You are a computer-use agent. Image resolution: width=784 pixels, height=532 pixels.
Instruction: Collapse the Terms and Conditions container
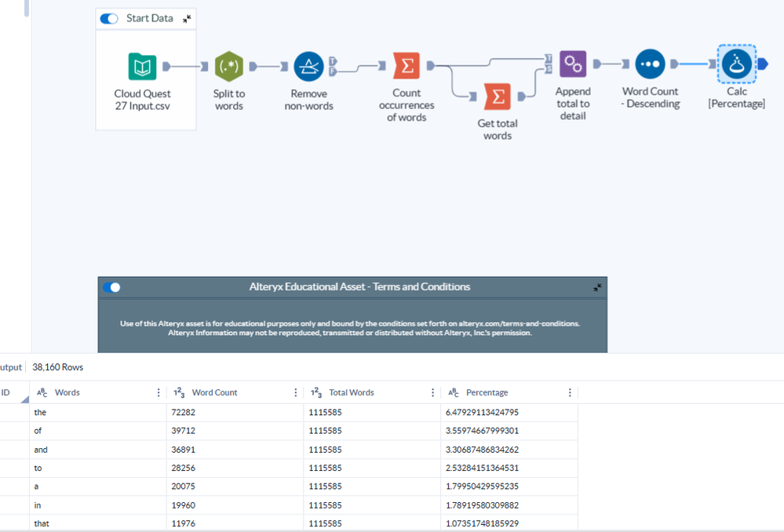pos(598,288)
